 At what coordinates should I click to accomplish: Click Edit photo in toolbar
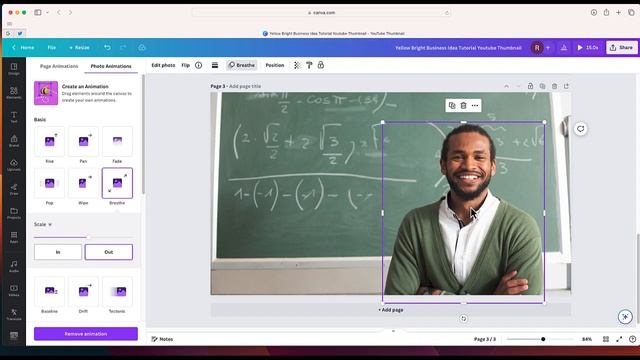tap(163, 65)
